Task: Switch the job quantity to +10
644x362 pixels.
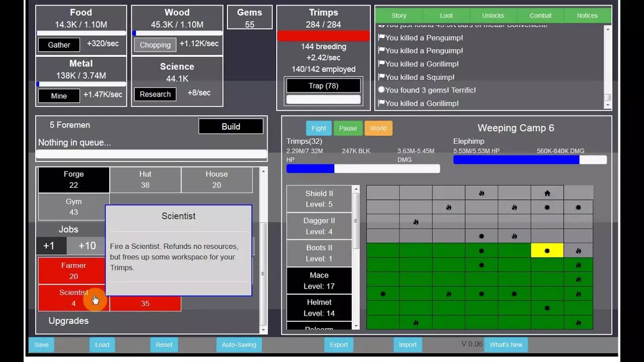Action: point(87,246)
